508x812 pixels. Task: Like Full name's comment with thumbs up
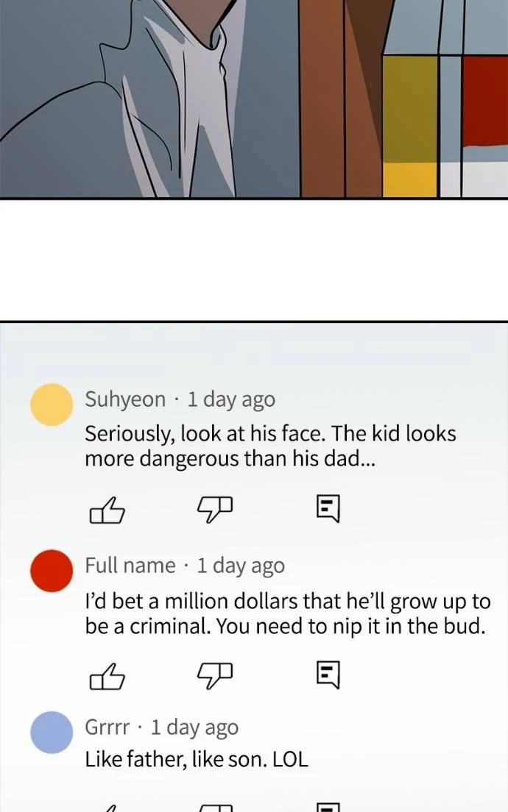(x=107, y=677)
